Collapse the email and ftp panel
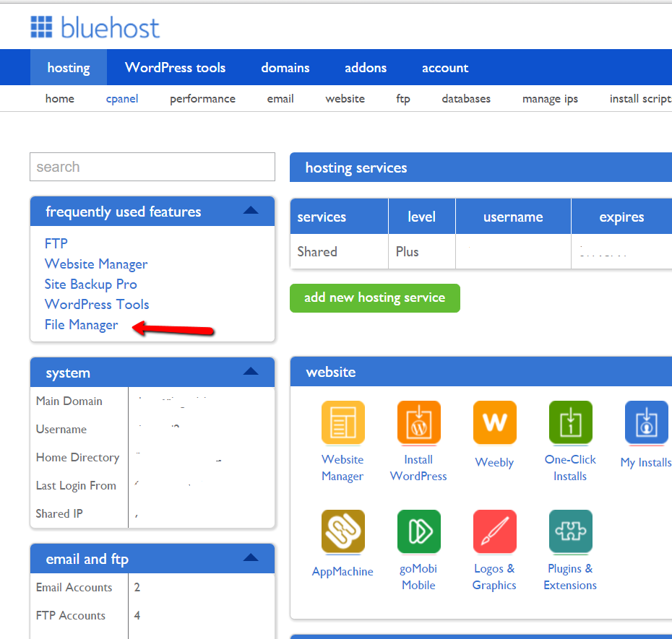 coord(251,557)
